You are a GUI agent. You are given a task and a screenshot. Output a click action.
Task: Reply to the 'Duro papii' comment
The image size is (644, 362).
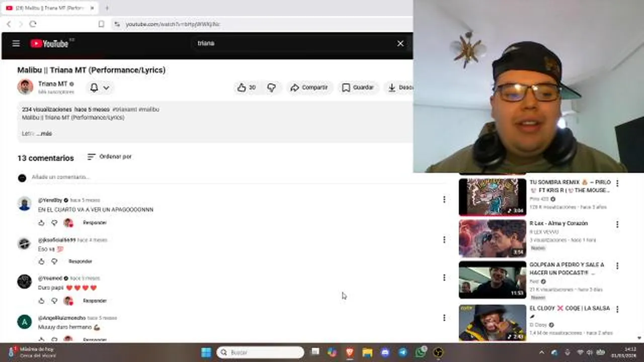(x=95, y=301)
